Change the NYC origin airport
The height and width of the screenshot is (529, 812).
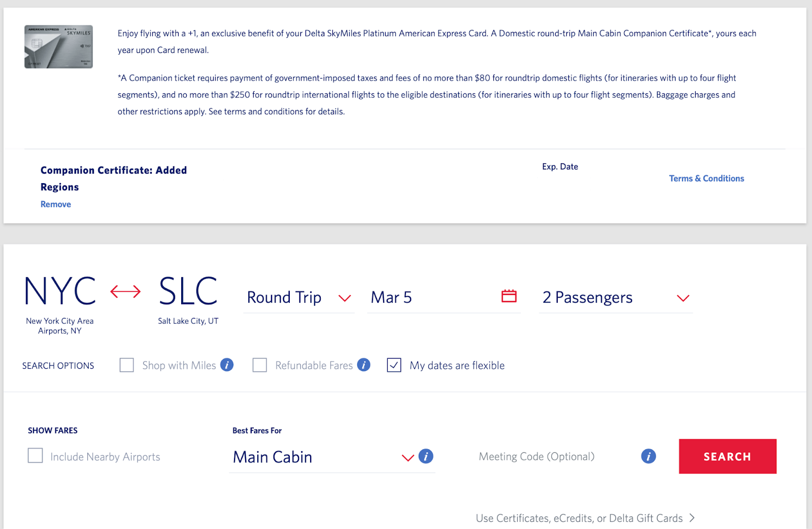click(x=60, y=292)
